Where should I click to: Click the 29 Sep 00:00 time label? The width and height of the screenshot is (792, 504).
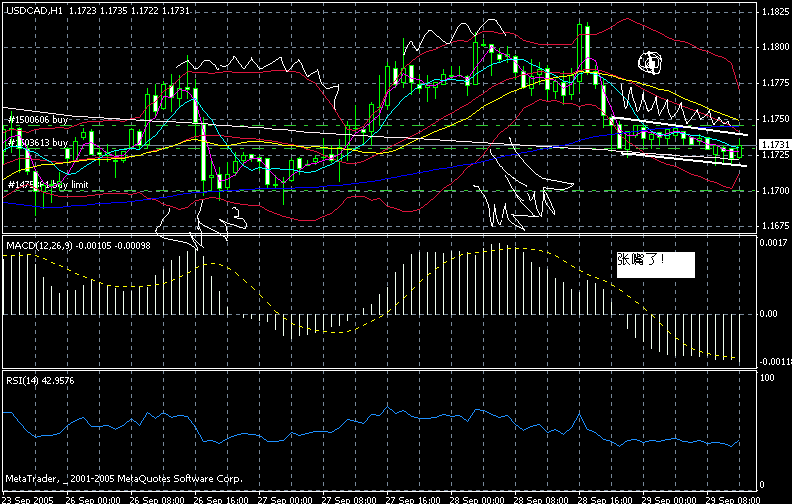coord(669,500)
